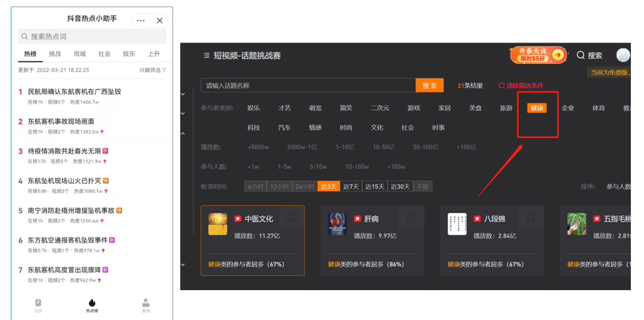Open the three-dots more menu

pos(141,20)
